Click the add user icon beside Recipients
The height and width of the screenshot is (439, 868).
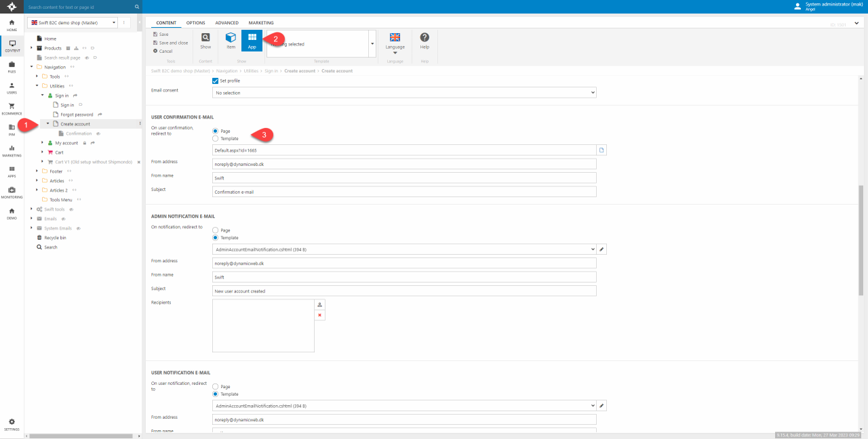(320, 305)
